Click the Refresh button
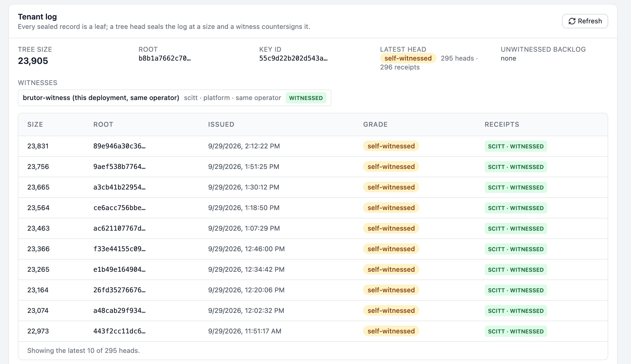Viewport: 631px width, 364px height. click(585, 21)
